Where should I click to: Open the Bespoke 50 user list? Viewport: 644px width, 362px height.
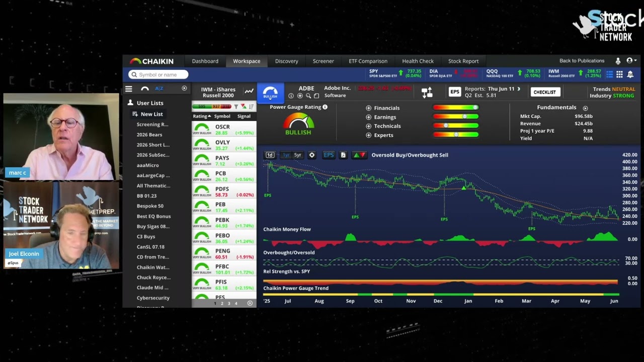click(x=150, y=206)
